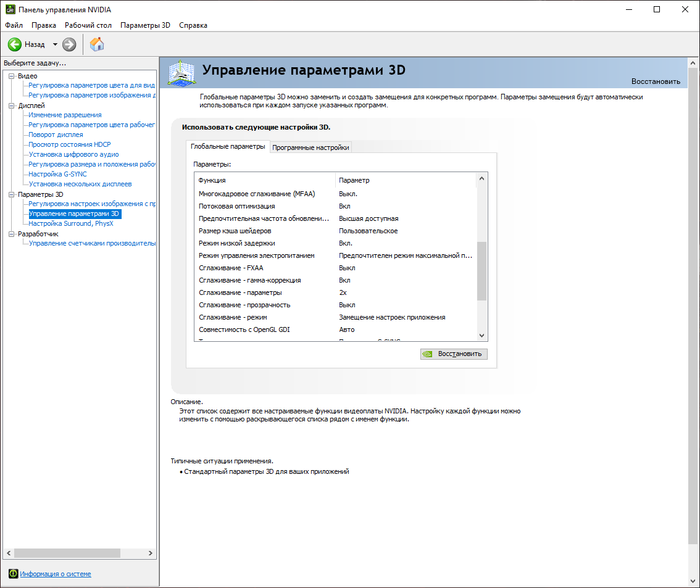Click the settings list scroll-down arrow
Screen dimensions: 700x588
pyautogui.click(x=482, y=336)
